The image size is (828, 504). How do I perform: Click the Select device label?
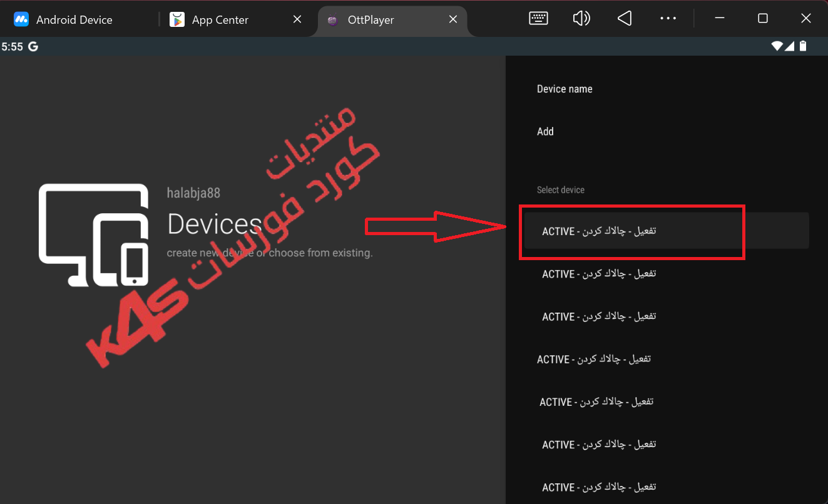561,189
